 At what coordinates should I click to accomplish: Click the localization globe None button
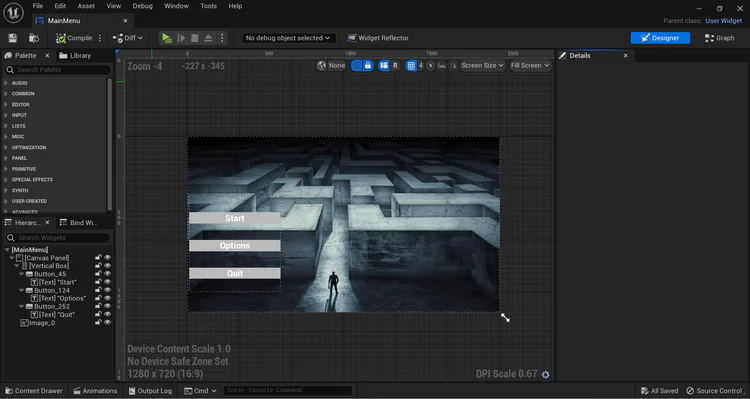[331, 66]
